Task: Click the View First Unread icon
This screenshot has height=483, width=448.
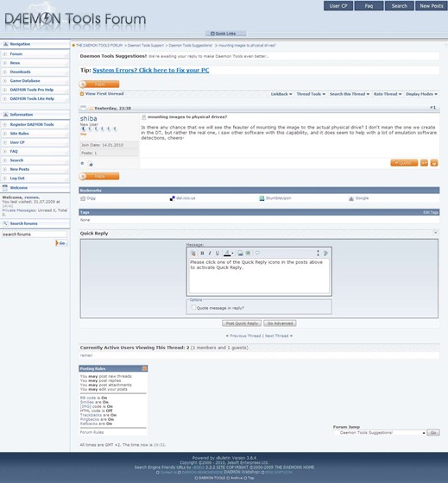Action: click(82, 94)
